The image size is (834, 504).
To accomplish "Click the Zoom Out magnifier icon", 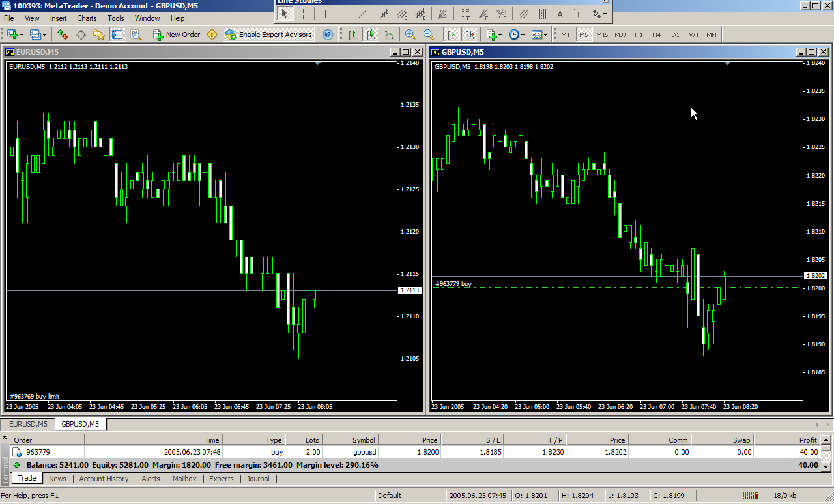I will tap(429, 35).
